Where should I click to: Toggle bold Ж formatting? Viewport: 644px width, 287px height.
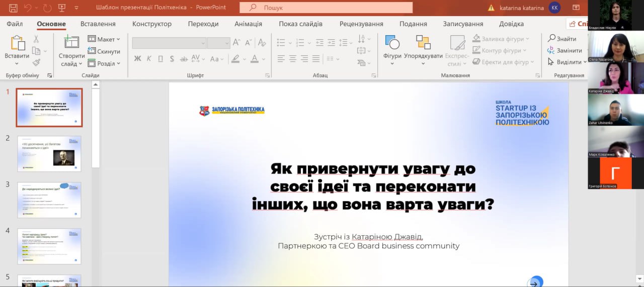137,59
